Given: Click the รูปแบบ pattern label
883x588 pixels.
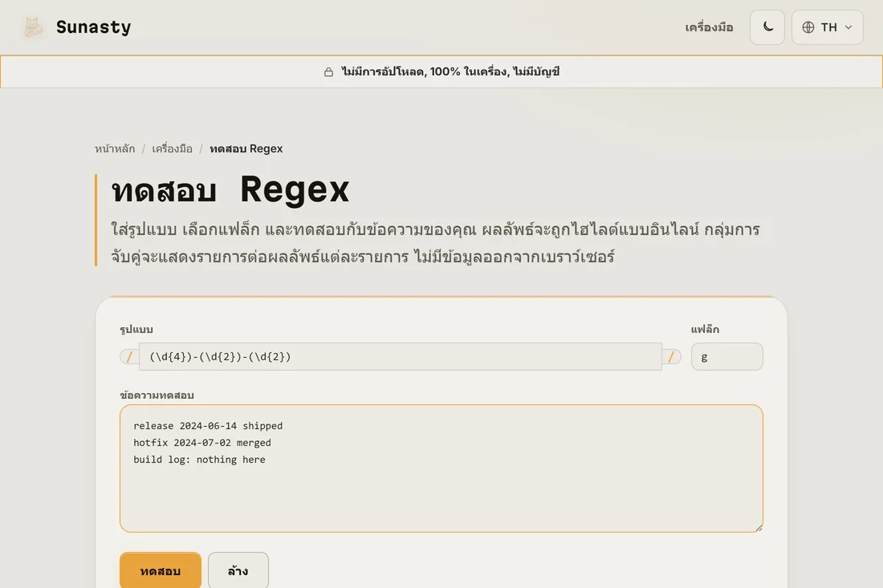Looking at the screenshot, I should [136, 329].
